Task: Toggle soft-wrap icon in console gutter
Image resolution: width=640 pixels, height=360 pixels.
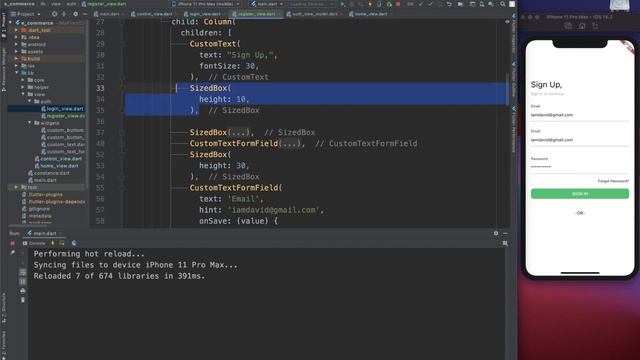Action: [x=22, y=272]
